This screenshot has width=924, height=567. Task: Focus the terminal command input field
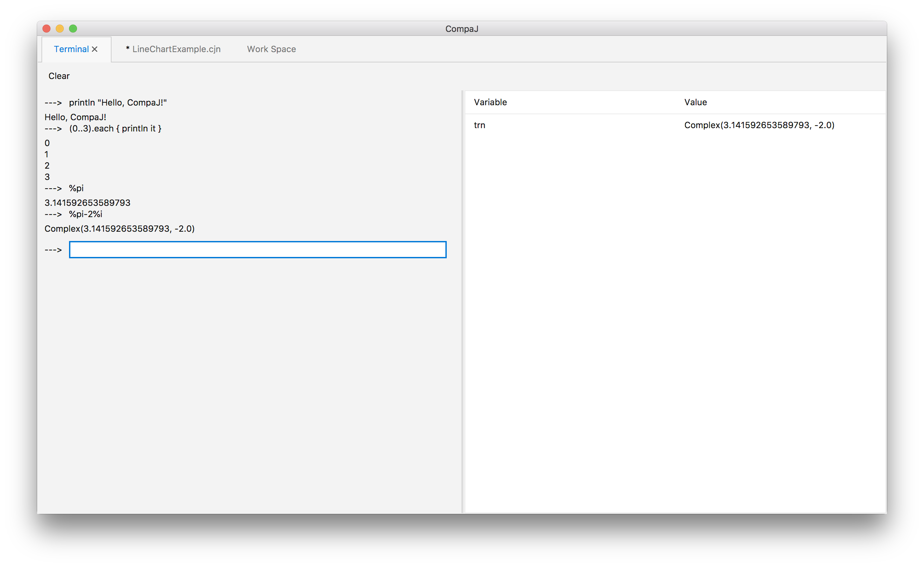(258, 250)
